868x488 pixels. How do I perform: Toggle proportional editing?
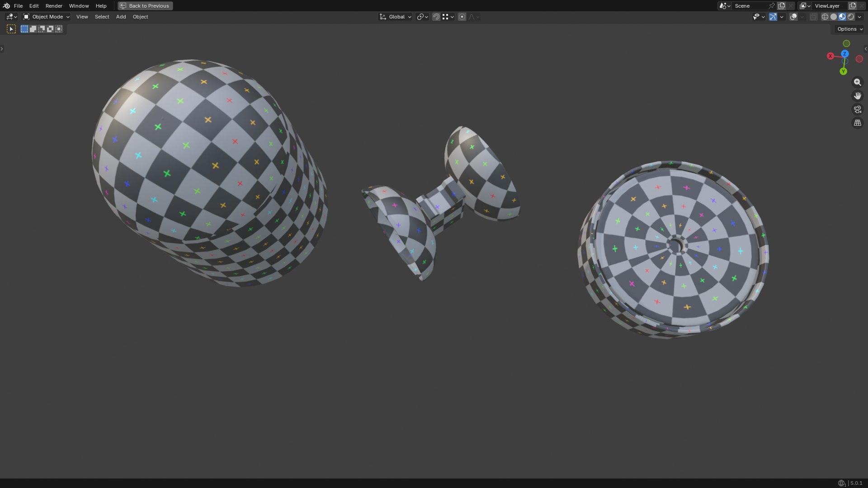[x=462, y=17]
